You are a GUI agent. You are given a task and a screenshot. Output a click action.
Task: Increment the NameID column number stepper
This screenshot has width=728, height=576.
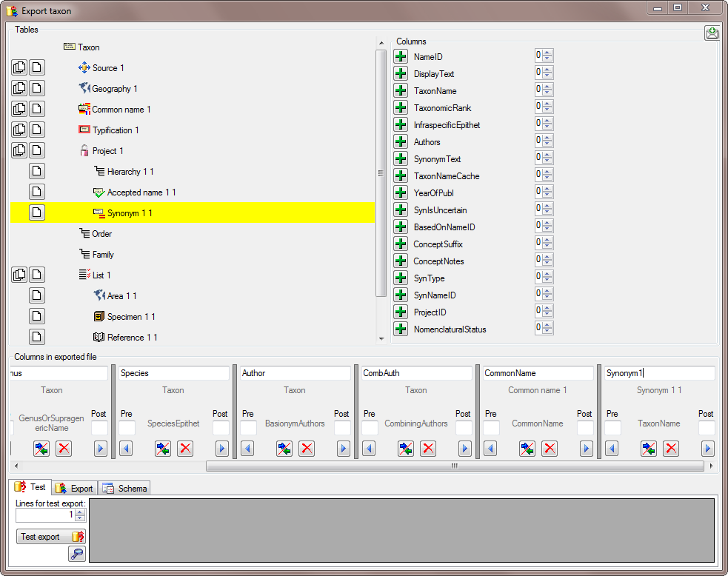click(x=547, y=53)
